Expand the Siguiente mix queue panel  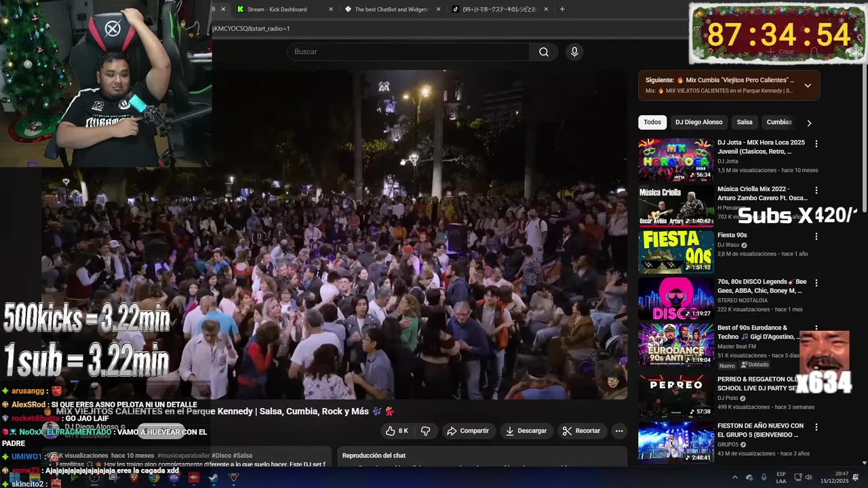coord(808,85)
